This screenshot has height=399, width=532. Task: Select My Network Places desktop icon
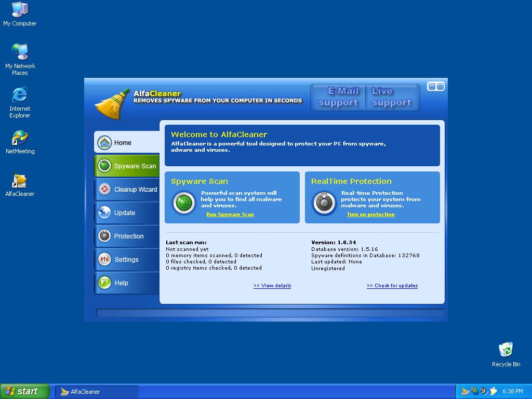(20, 53)
